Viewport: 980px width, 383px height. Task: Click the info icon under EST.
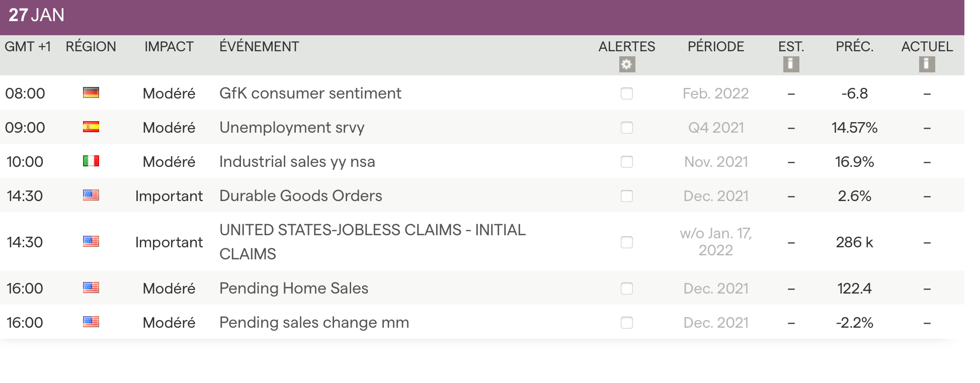[791, 64]
